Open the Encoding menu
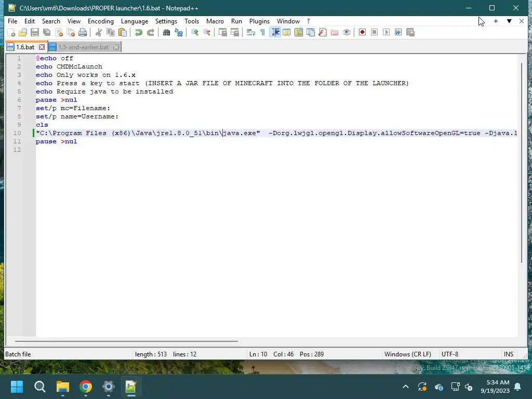 100,21
